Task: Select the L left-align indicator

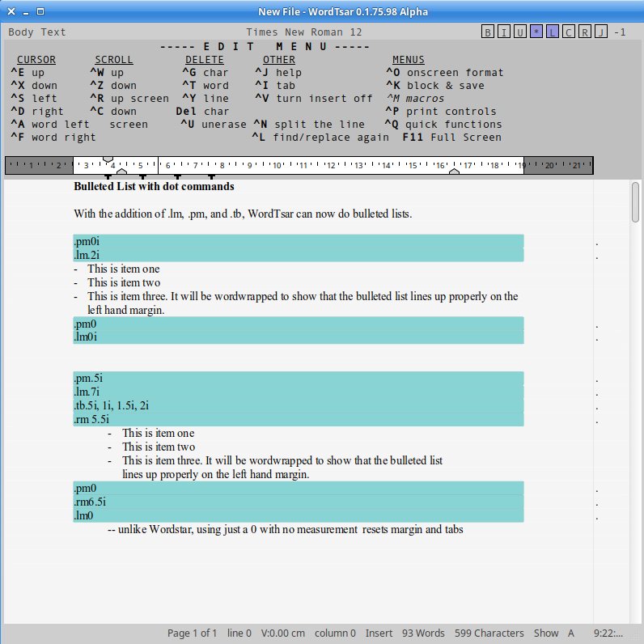Action: (x=553, y=32)
